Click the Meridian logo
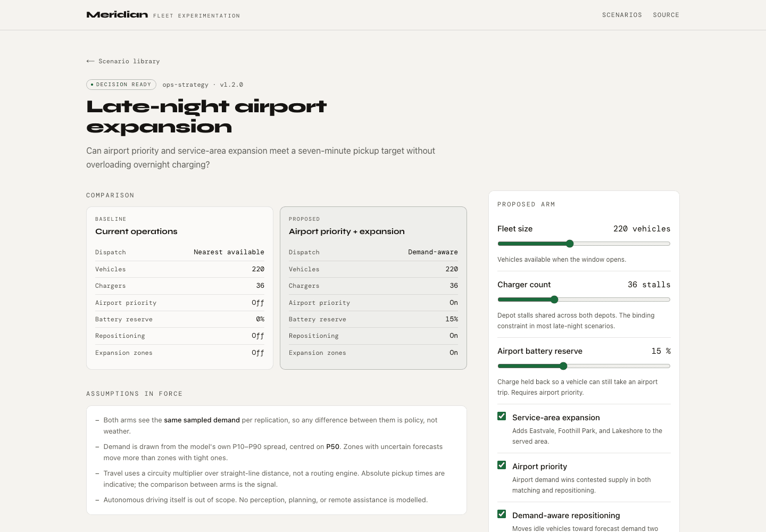This screenshot has height=532, width=766. click(117, 15)
